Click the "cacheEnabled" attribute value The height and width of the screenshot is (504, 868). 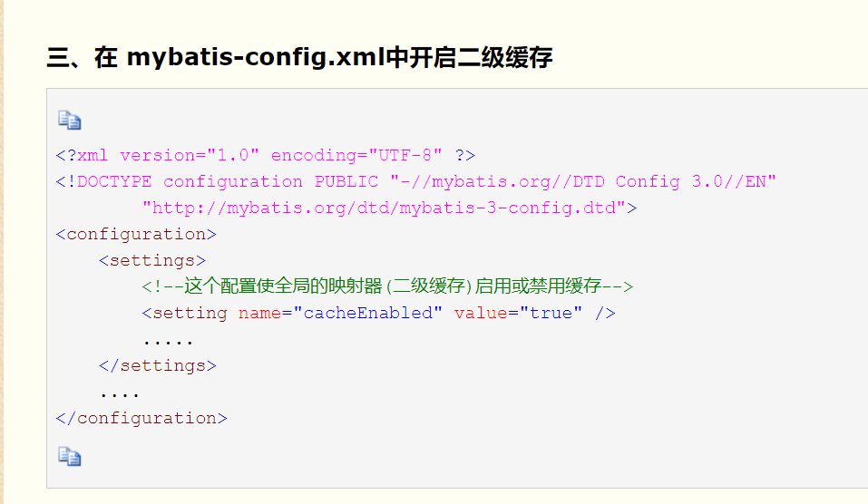pyautogui.click(x=367, y=313)
